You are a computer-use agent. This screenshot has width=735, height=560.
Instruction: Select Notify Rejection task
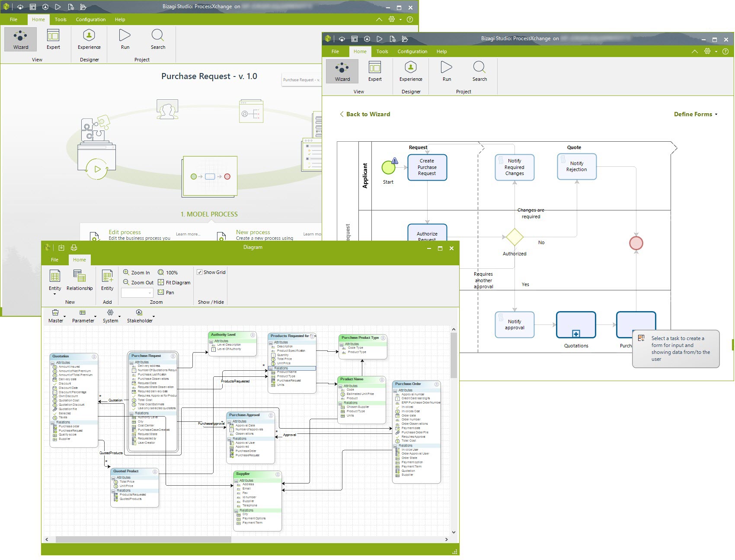tap(577, 166)
